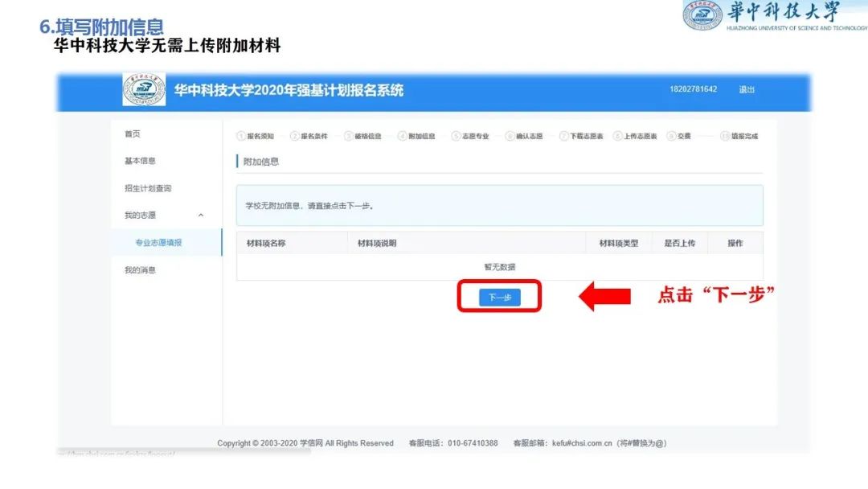Click the slide heading 6.填写附加信息

[x=101, y=26]
